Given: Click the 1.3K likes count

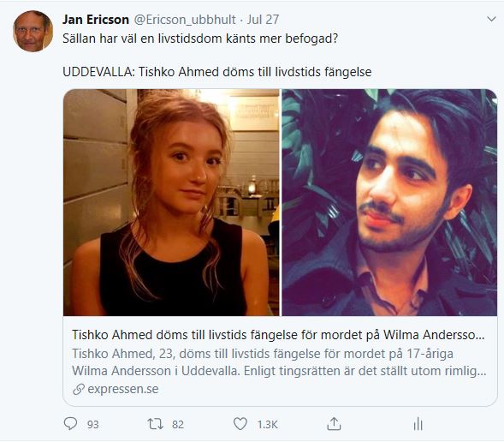Looking at the screenshot, I should click(267, 424).
